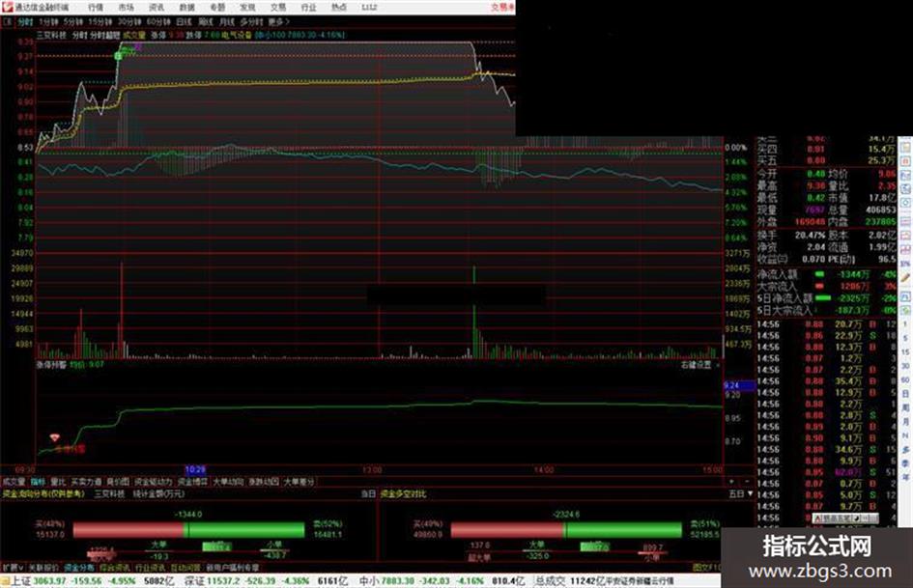Switch to 多分时 view tab

click(x=251, y=22)
